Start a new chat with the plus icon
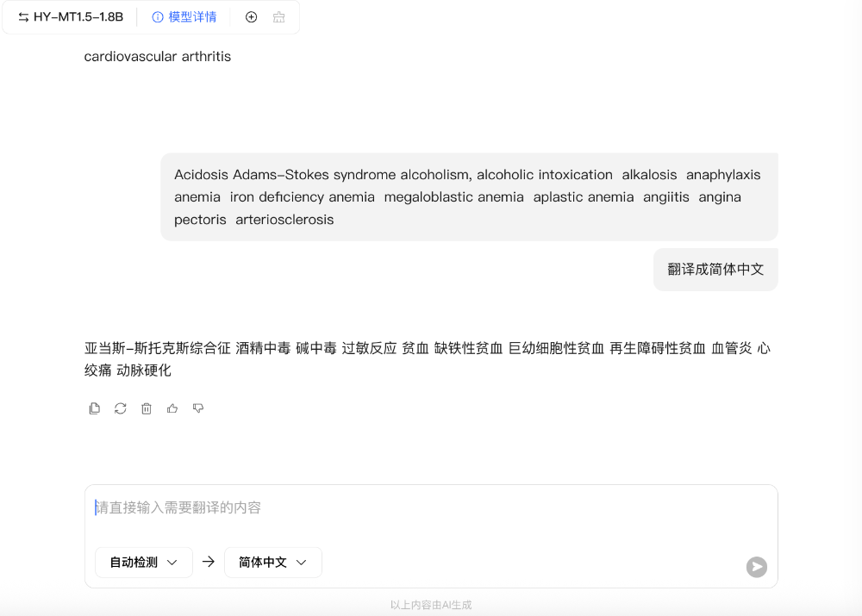This screenshot has width=862, height=616. pos(249,16)
